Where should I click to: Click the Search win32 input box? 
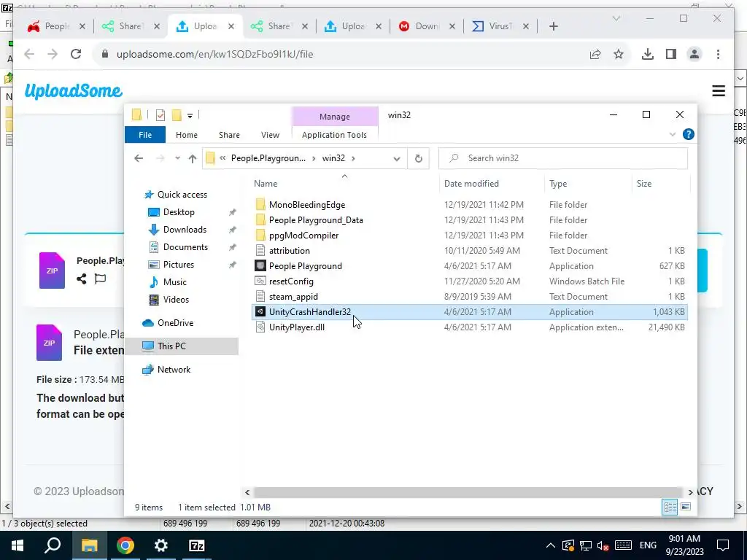coord(563,158)
